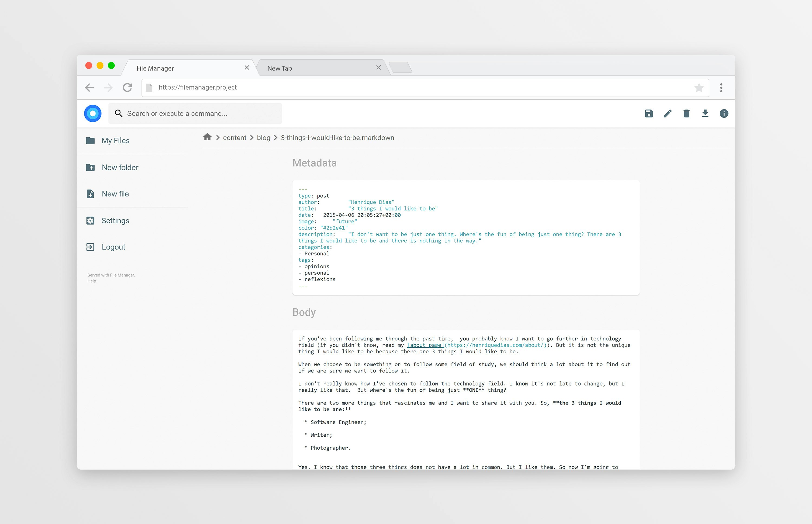Click the File Manager logo
The height and width of the screenshot is (524, 812).
[x=93, y=113]
